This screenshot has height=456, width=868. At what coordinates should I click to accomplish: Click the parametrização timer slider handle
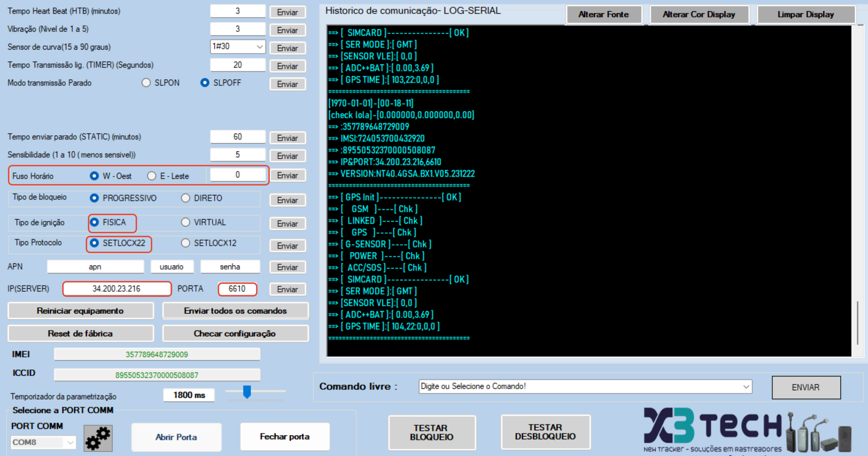point(247,392)
